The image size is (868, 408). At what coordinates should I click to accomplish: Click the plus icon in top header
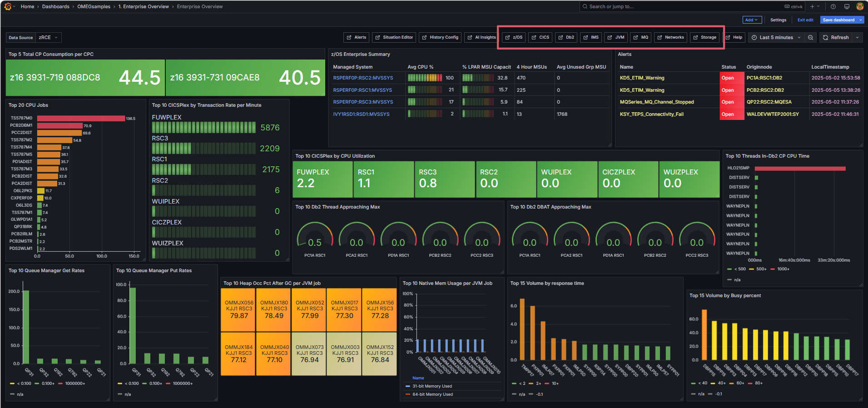(813, 6)
